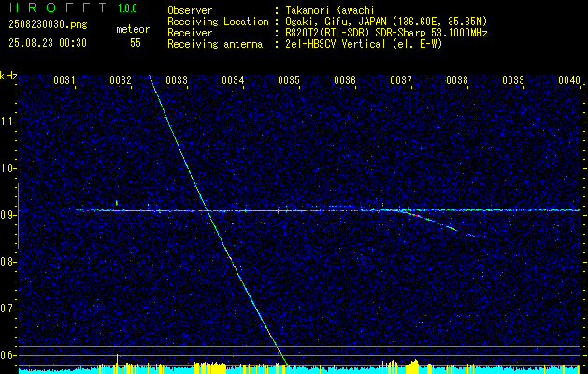588x374 pixels.
Task: Select the 0033 time marker
Action: pos(177,80)
